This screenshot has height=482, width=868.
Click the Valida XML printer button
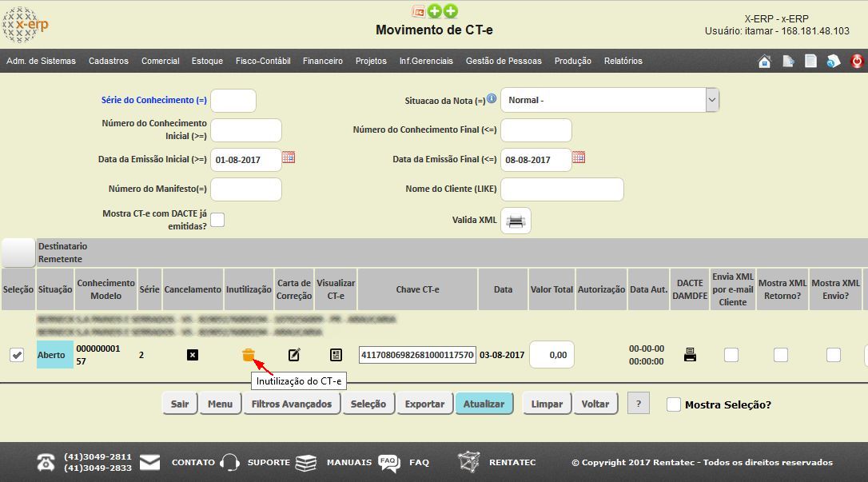click(x=516, y=221)
